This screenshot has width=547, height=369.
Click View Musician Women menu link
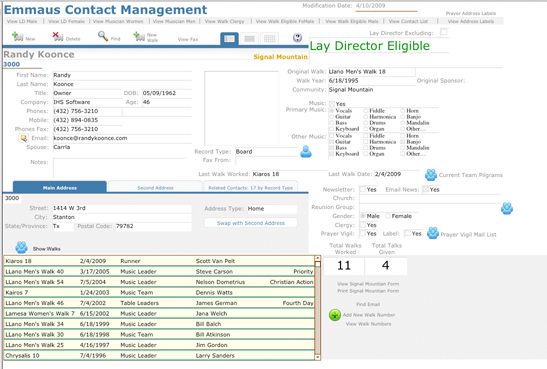pyautogui.click(x=118, y=21)
